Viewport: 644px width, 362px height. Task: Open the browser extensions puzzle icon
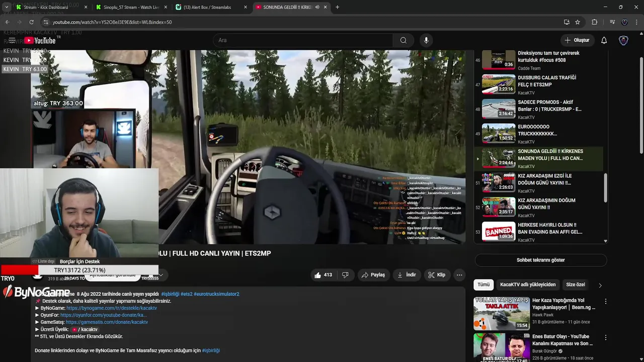[x=594, y=22]
